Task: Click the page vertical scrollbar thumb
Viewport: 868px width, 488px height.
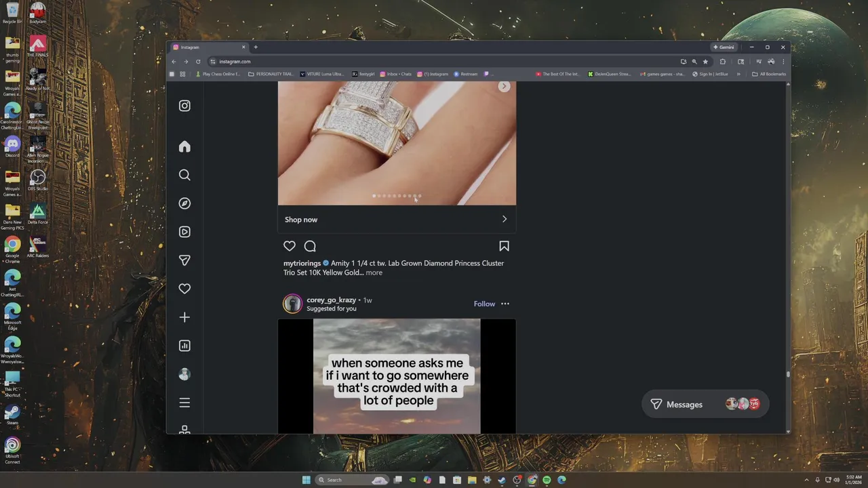Action: (788, 373)
